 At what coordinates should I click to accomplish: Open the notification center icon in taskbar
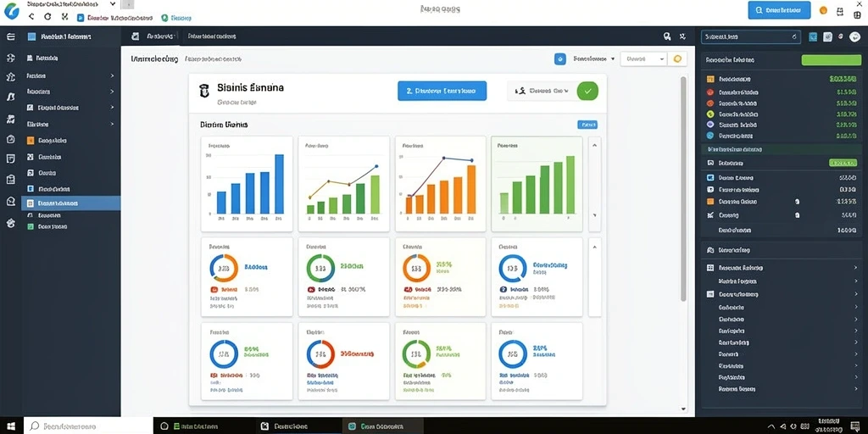[x=856, y=426]
